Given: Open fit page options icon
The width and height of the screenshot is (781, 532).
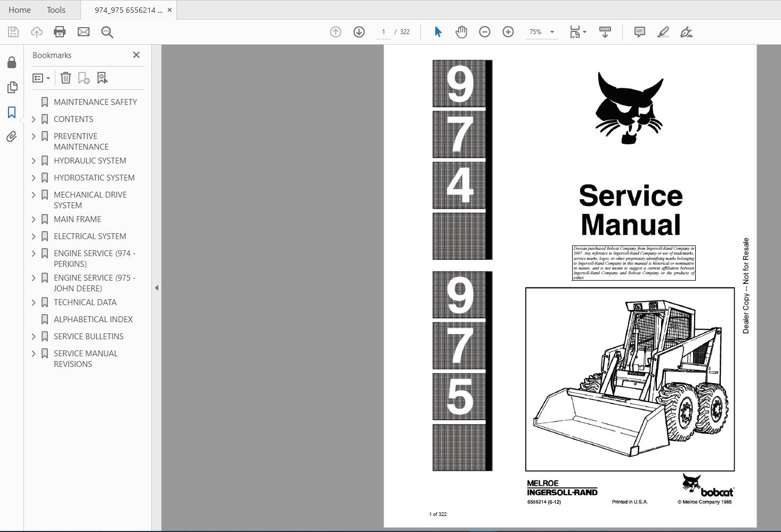Looking at the screenshot, I should pos(578,32).
